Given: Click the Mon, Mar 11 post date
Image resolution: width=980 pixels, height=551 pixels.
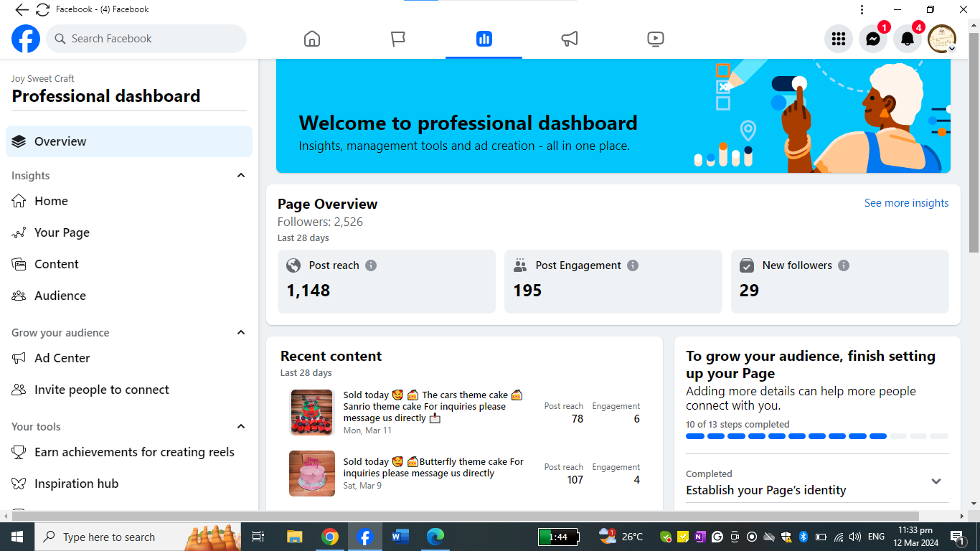Looking at the screenshot, I should (367, 430).
